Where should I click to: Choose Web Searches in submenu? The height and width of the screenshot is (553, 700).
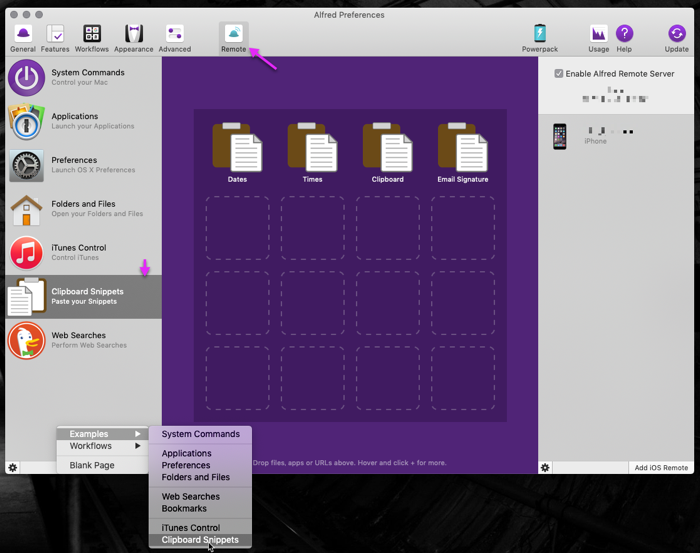coord(200,496)
